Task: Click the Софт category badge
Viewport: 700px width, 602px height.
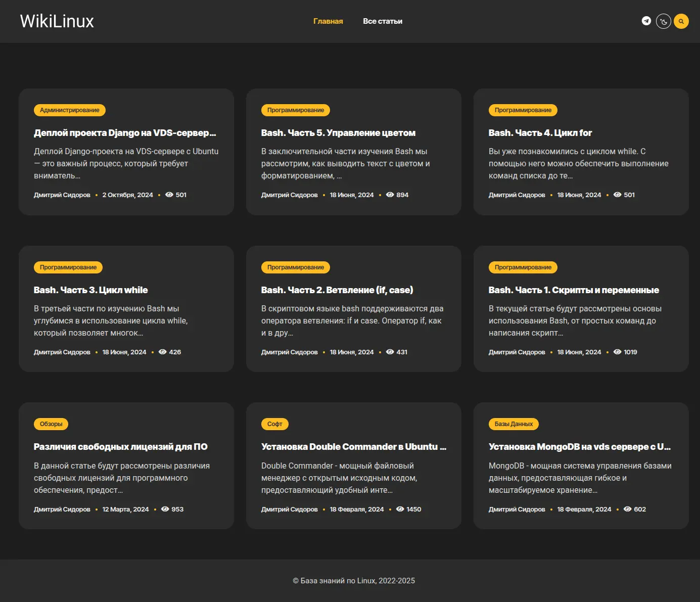Action: tap(274, 424)
